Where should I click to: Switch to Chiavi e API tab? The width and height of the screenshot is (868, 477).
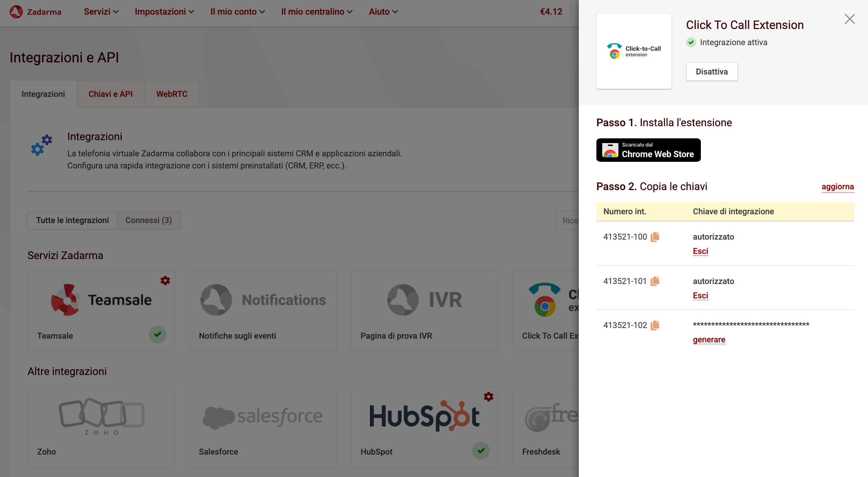(110, 94)
